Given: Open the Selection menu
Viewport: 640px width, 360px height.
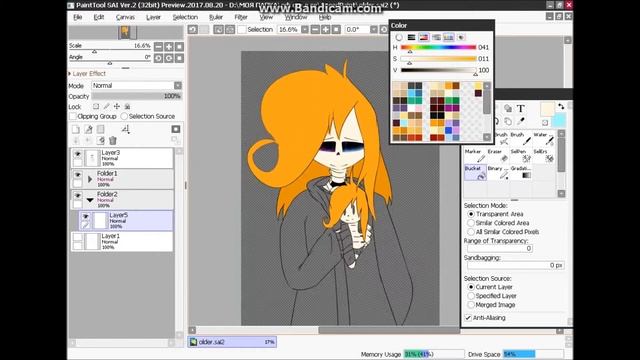Looking at the screenshot, I should pyautogui.click(x=185, y=17).
